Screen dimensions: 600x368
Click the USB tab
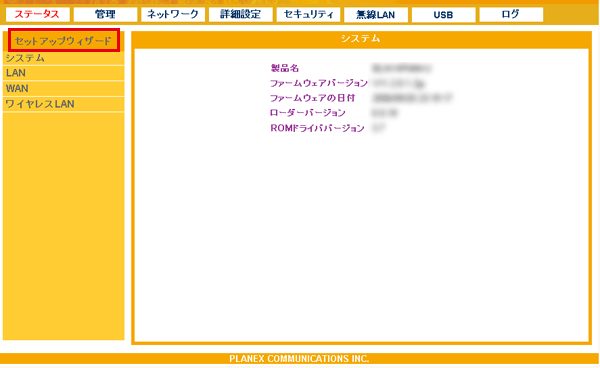click(x=443, y=15)
